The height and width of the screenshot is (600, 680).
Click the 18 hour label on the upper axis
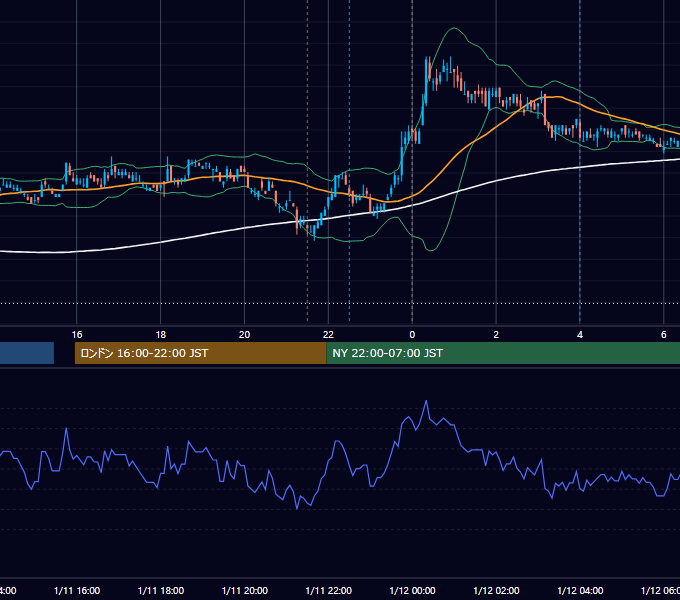(x=160, y=335)
